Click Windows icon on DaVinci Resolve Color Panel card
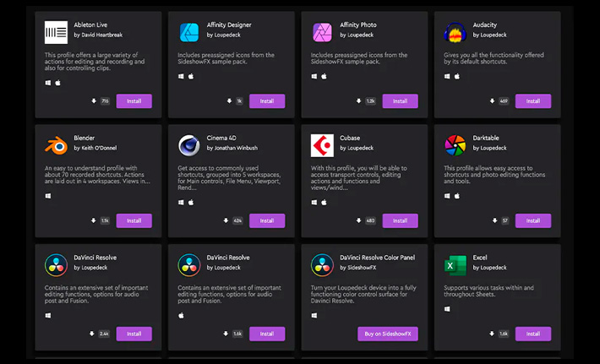Image resolution: width=600 pixels, height=364 pixels. click(314, 316)
